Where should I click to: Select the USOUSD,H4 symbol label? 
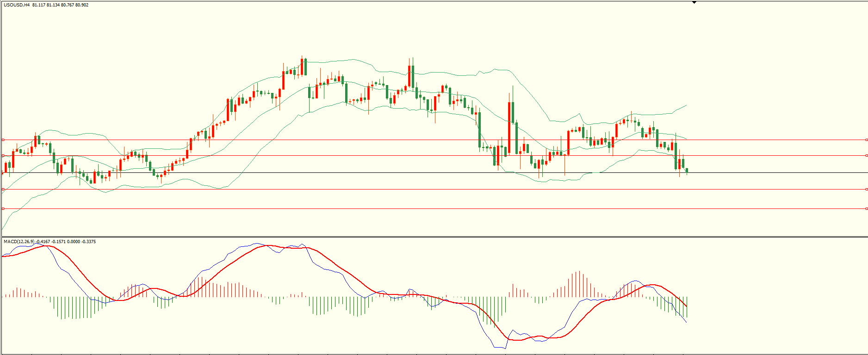tap(17, 5)
